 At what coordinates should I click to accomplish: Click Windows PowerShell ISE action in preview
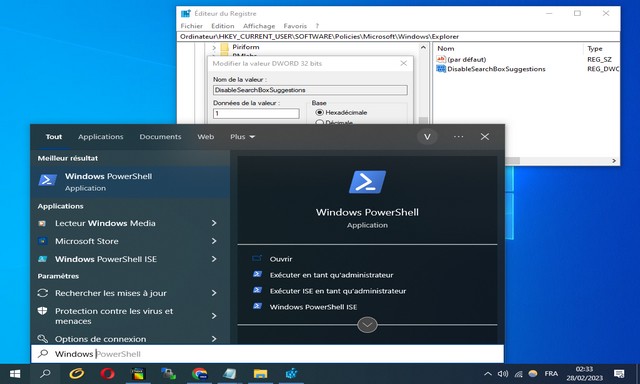[313, 306]
